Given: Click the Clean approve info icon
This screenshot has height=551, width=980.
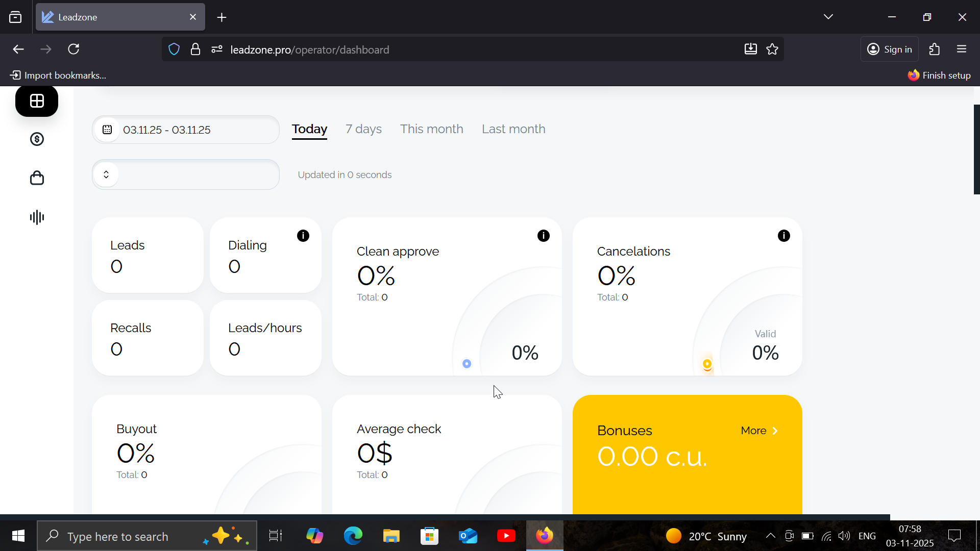Looking at the screenshot, I should coord(544,236).
